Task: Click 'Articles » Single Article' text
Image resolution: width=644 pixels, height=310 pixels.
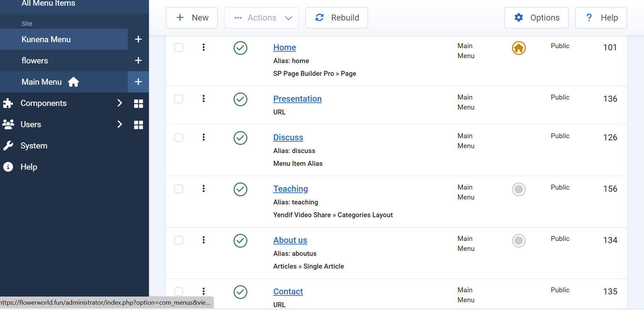Action: (309, 266)
